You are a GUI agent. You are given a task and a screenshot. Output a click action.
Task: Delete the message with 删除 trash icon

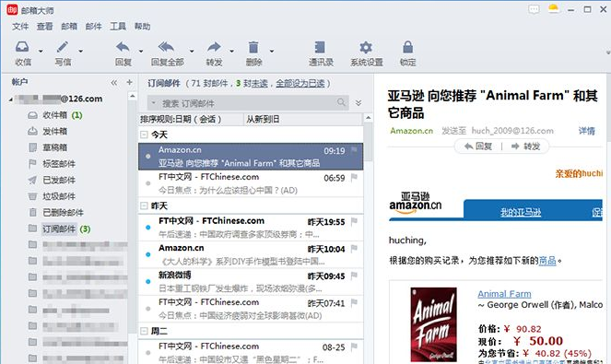253,47
